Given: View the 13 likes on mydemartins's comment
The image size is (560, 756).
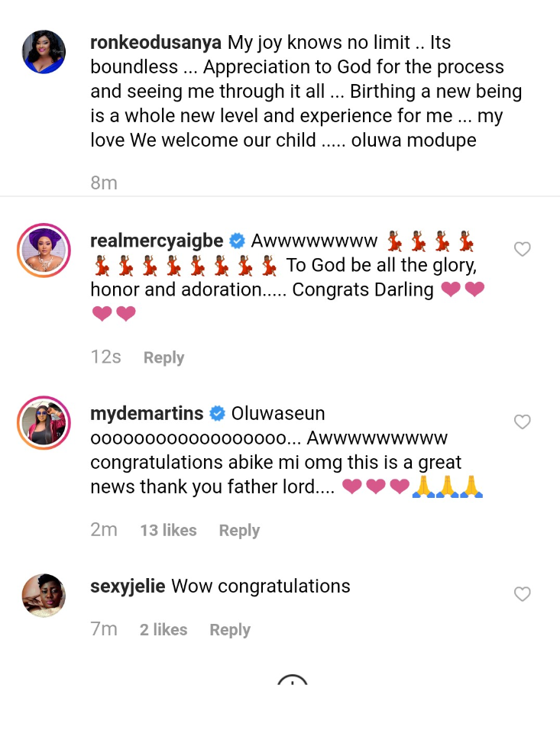Looking at the screenshot, I should coord(168,530).
